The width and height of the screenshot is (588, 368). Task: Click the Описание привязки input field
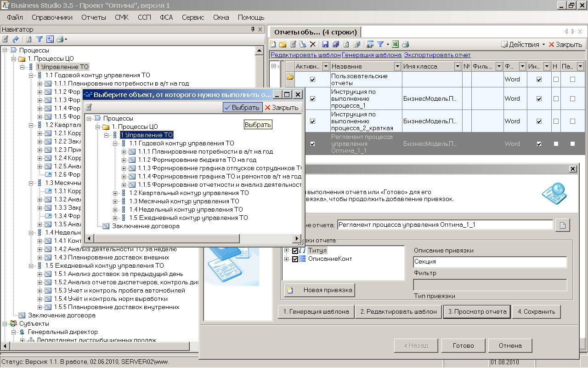(490, 262)
